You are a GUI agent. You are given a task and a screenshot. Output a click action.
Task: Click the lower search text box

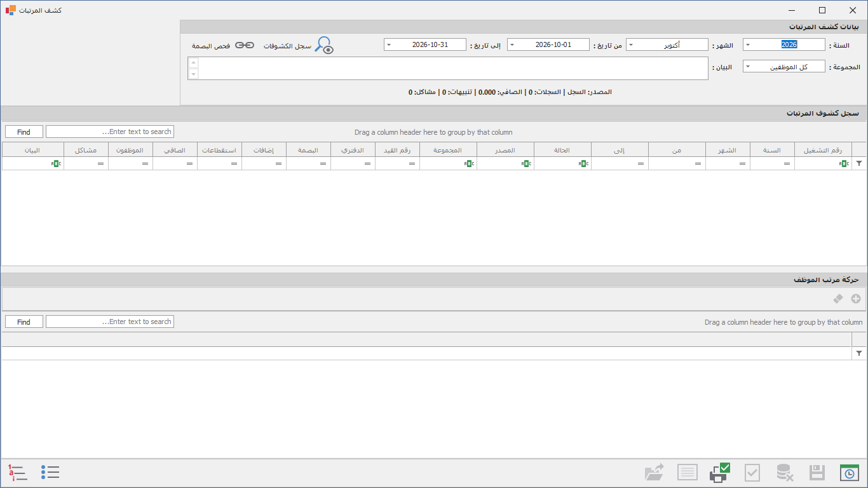[x=110, y=322]
